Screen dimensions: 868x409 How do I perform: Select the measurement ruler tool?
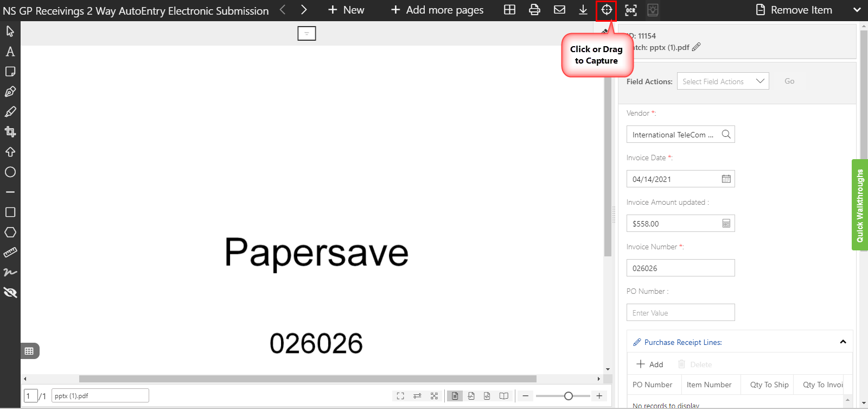(x=10, y=253)
